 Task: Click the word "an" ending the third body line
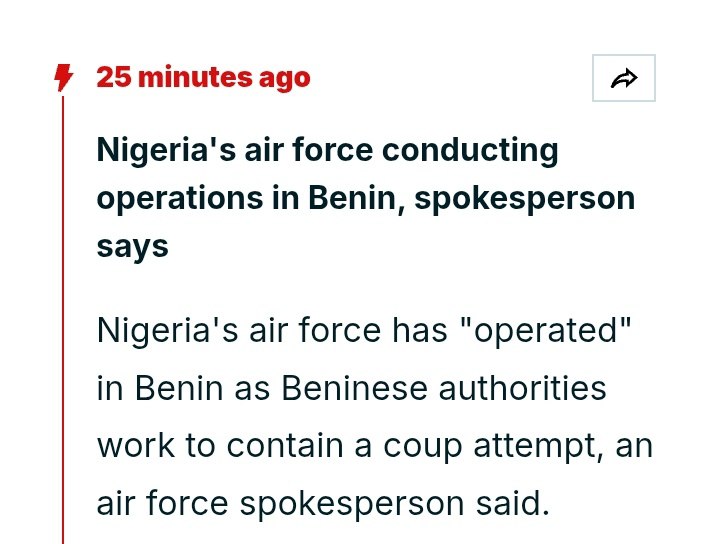[633, 445]
